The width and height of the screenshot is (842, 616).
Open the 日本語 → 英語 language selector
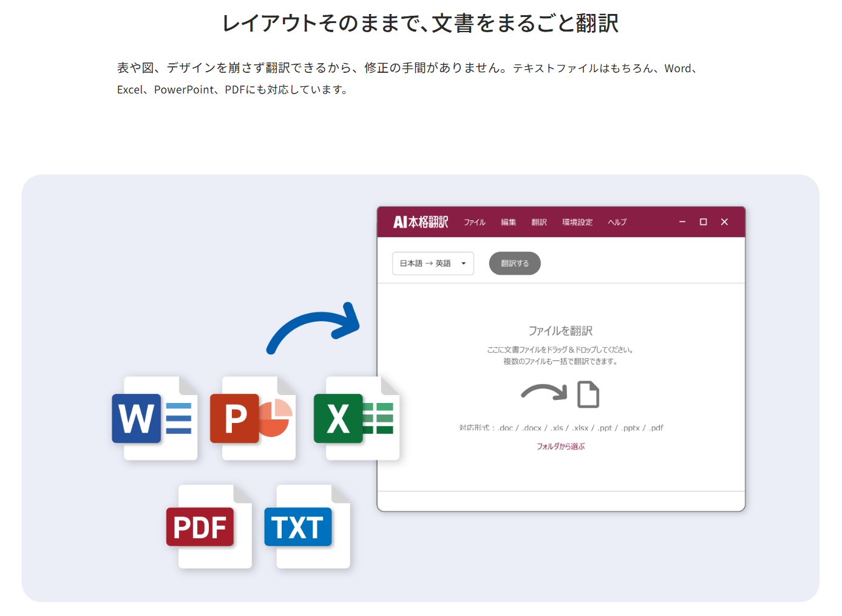point(432,263)
